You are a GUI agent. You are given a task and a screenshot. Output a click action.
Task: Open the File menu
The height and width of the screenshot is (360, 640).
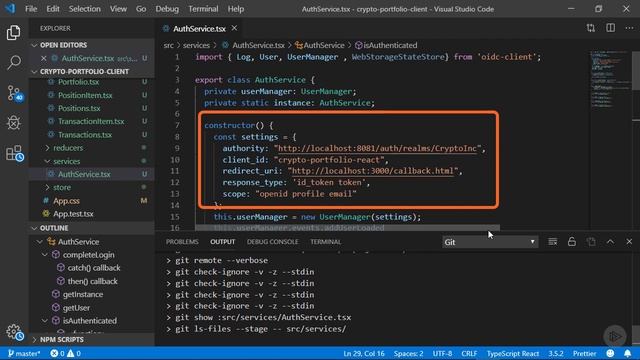point(31,9)
